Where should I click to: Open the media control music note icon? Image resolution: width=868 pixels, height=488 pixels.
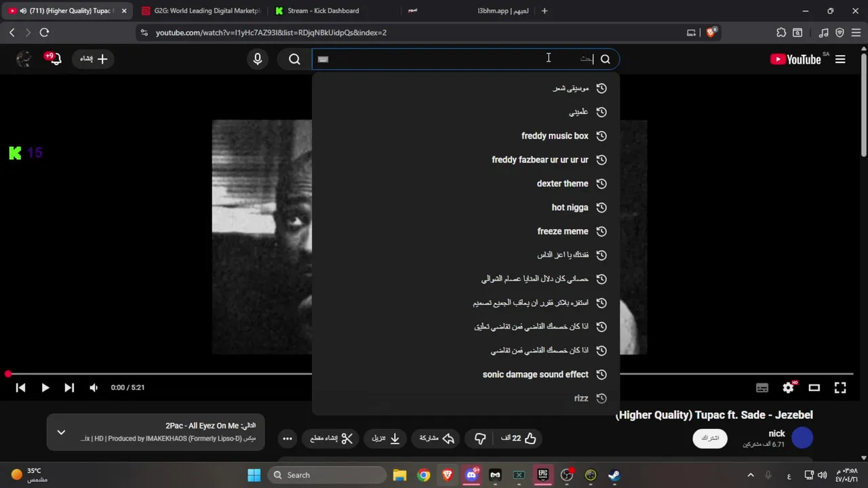coord(823,33)
